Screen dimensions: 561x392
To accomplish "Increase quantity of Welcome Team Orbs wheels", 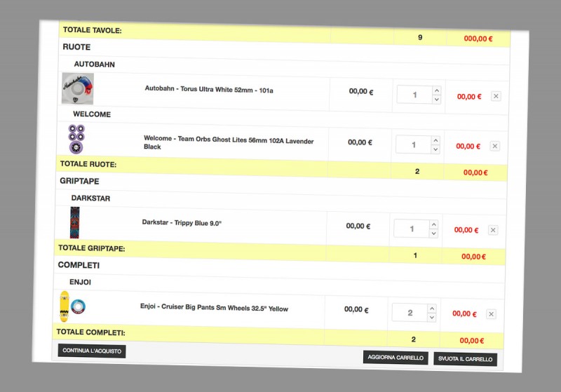I will coord(435,140).
